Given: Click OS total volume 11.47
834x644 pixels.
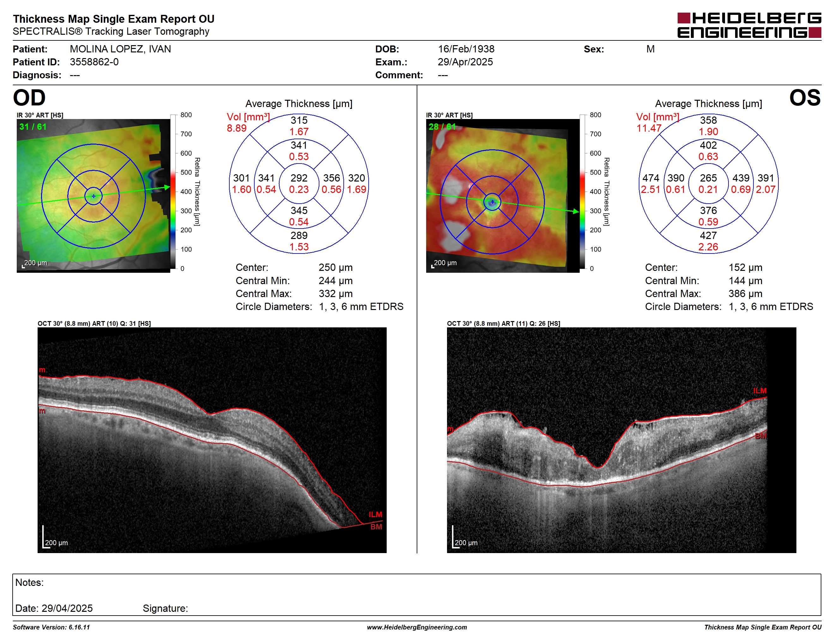Looking at the screenshot, I should (x=649, y=128).
